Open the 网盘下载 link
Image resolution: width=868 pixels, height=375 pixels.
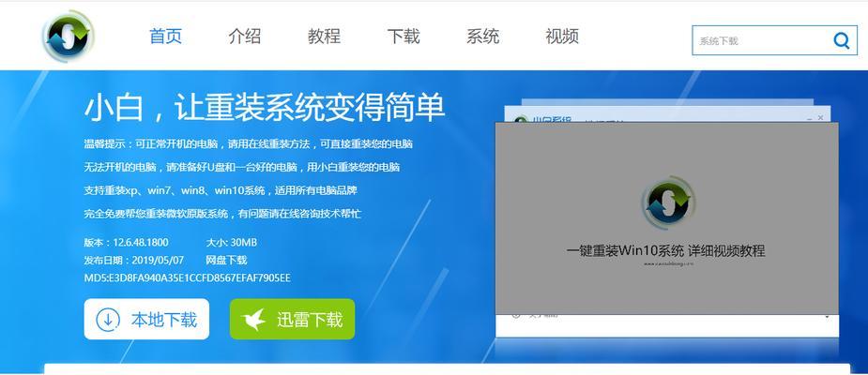click(x=226, y=260)
